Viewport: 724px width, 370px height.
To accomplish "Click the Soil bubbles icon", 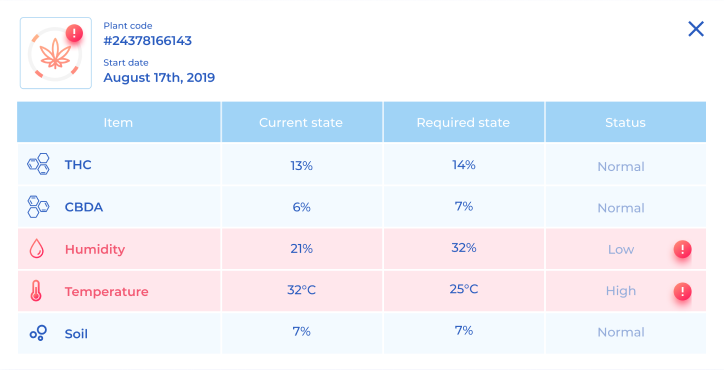I will [x=38, y=333].
